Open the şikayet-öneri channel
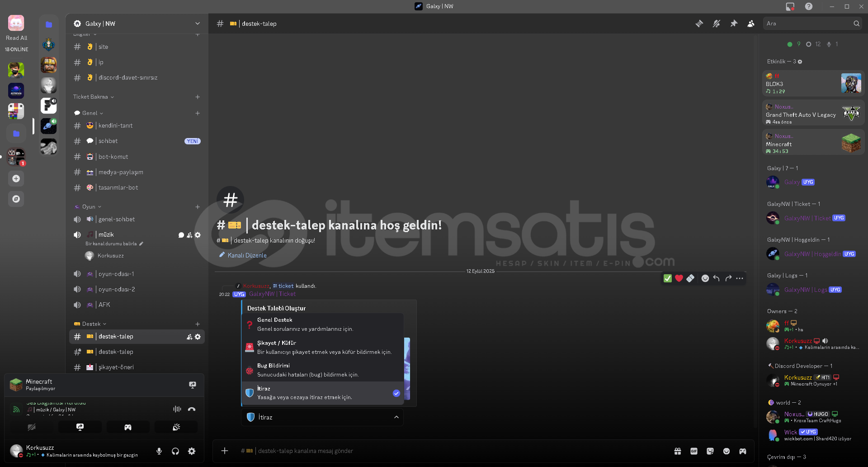Image resolution: width=868 pixels, height=467 pixels. pyautogui.click(x=137, y=367)
